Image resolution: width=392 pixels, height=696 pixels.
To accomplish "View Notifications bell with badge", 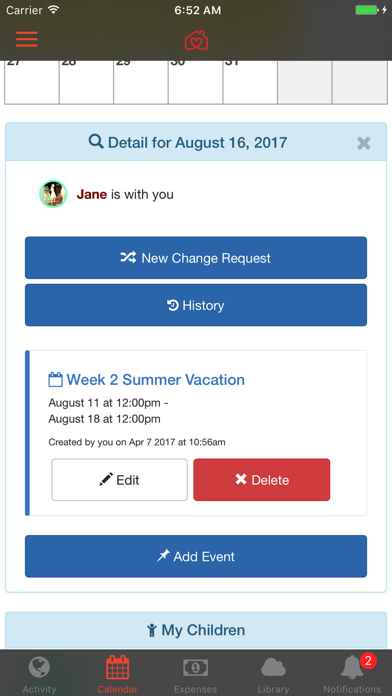I will pos(352,674).
